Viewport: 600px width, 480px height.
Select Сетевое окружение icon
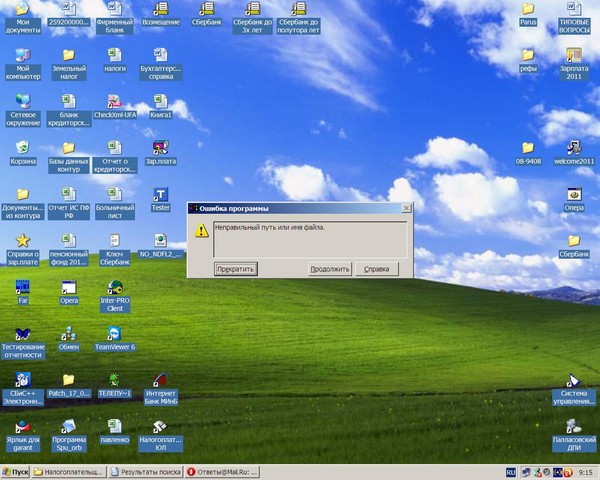(23, 110)
